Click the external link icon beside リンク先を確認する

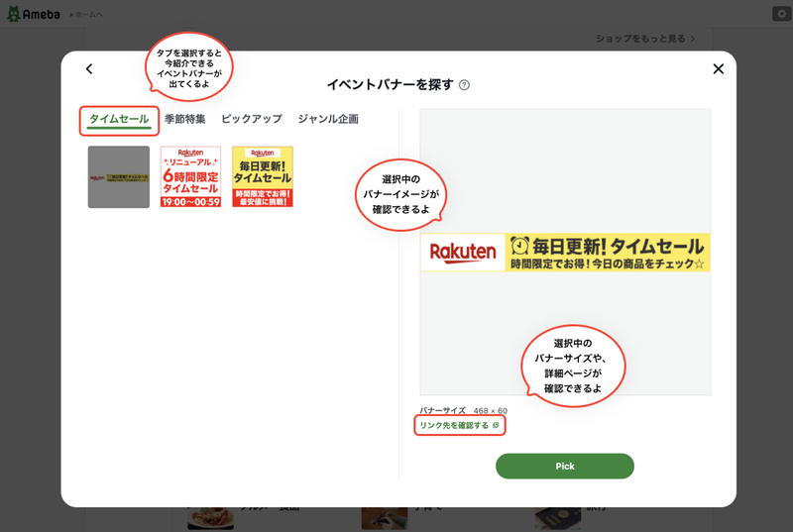click(496, 425)
